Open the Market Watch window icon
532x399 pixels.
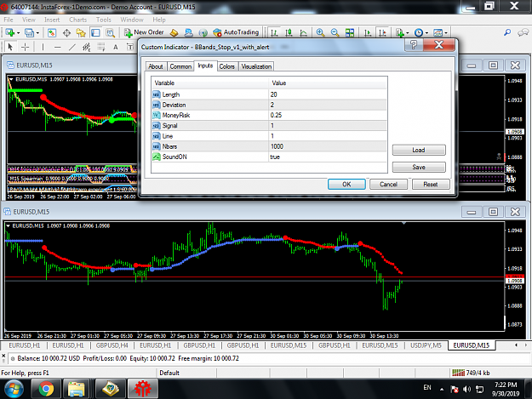(x=52, y=33)
